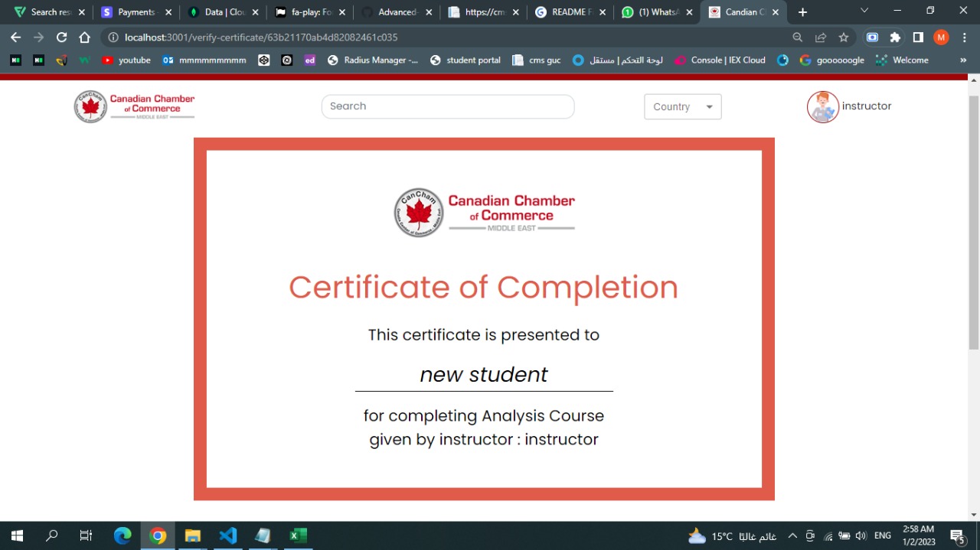980x550 pixels.
Task: Open the volume control tray icon
Action: point(861,536)
